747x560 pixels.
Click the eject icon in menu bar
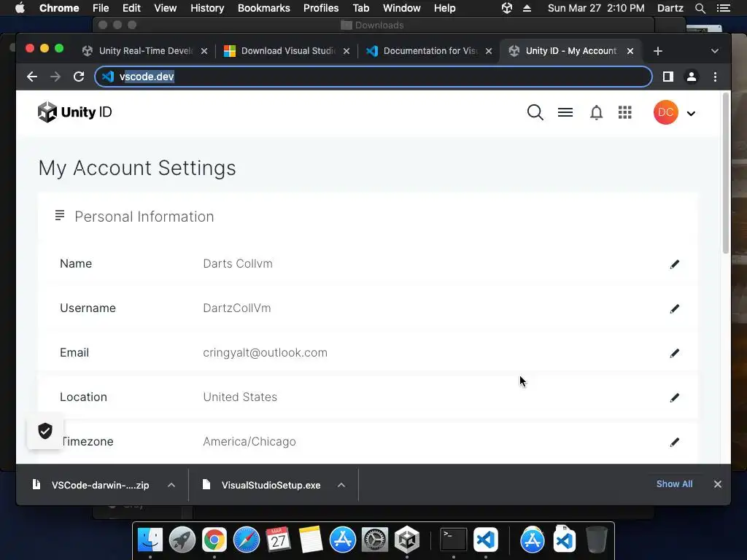click(527, 8)
